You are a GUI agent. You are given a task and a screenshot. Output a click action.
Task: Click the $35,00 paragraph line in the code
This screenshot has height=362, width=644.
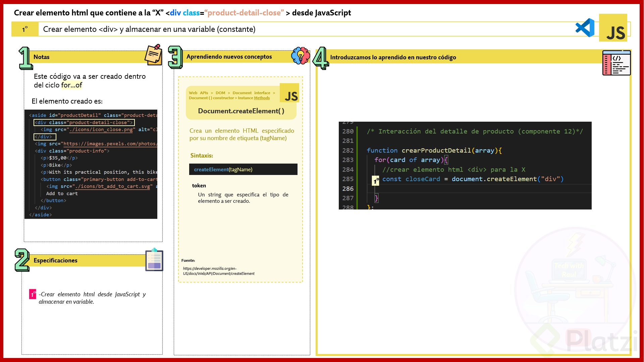(59, 158)
